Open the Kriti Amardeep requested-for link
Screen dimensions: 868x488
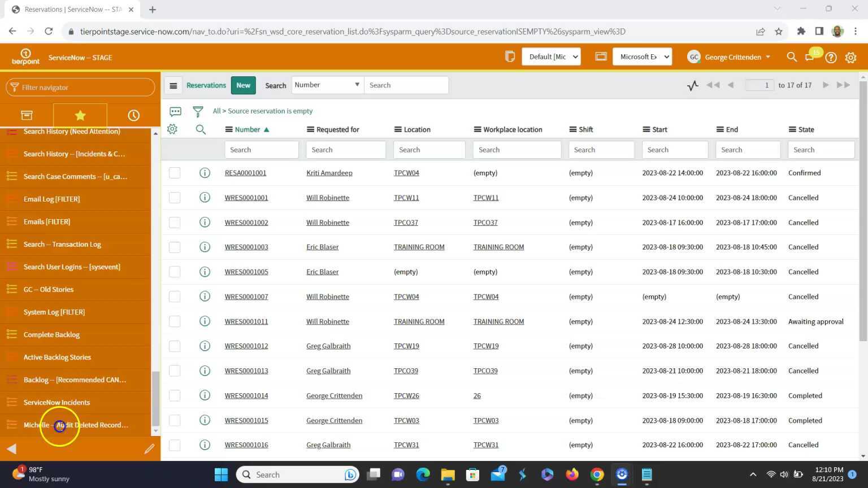[329, 173]
